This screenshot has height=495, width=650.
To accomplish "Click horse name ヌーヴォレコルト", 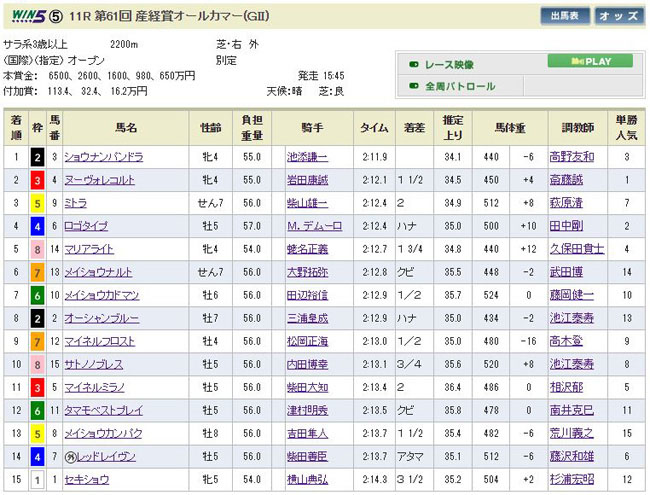I will (99, 180).
